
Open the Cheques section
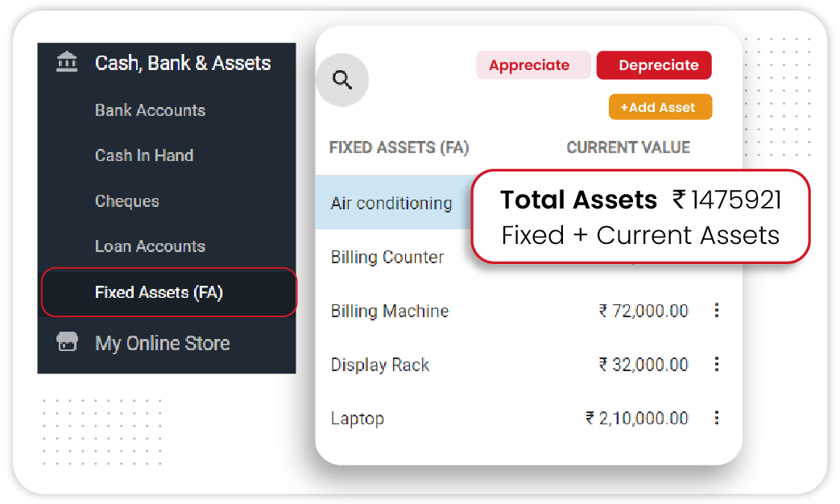[126, 201]
